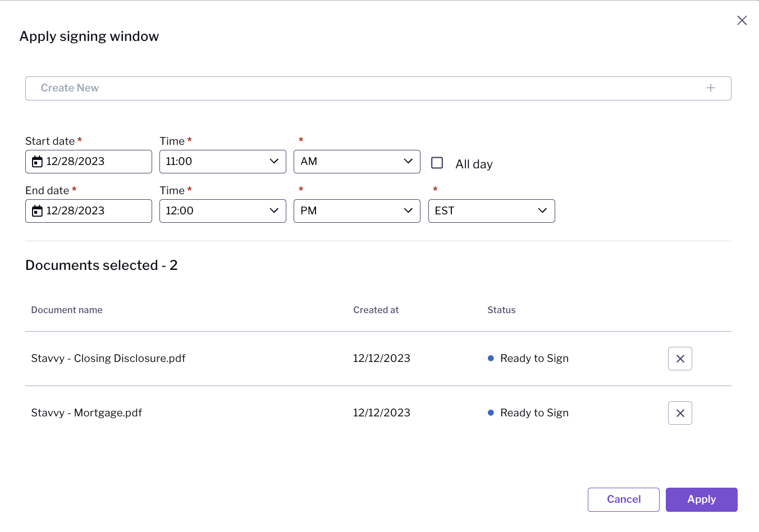Click the Cancel button

tap(623, 499)
